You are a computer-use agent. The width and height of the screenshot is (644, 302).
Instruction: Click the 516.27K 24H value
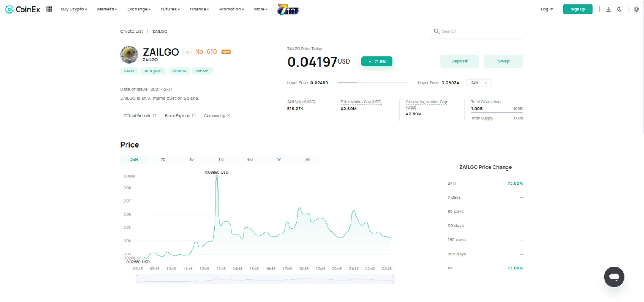(x=295, y=109)
